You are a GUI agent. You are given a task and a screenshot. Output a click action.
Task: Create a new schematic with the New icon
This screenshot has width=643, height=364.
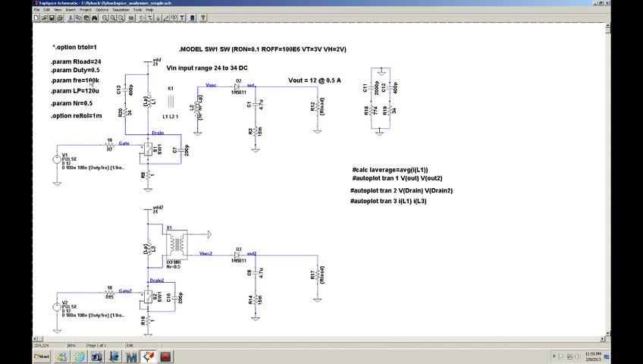click(36, 17)
